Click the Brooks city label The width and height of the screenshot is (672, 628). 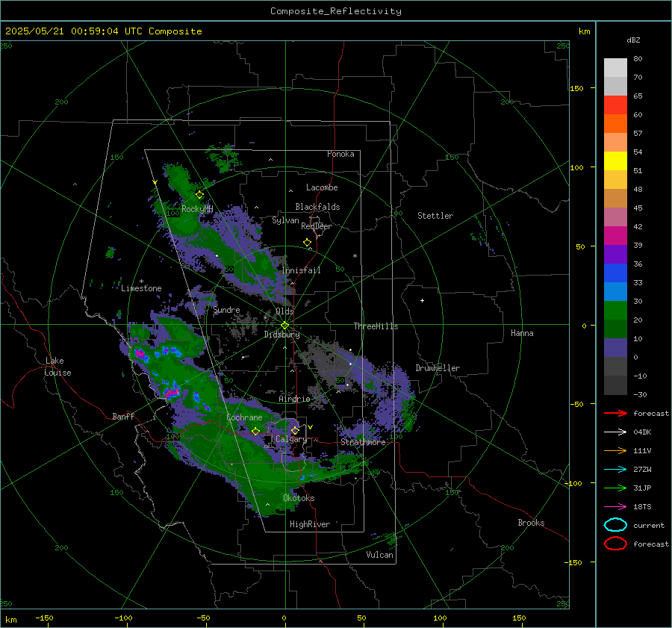point(531,523)
